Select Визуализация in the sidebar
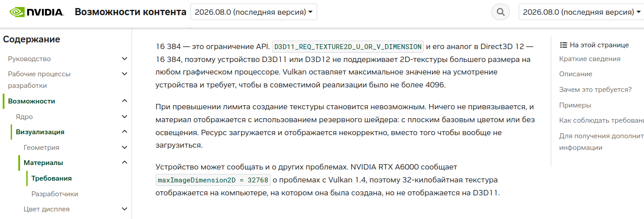 tap(40, 132)
